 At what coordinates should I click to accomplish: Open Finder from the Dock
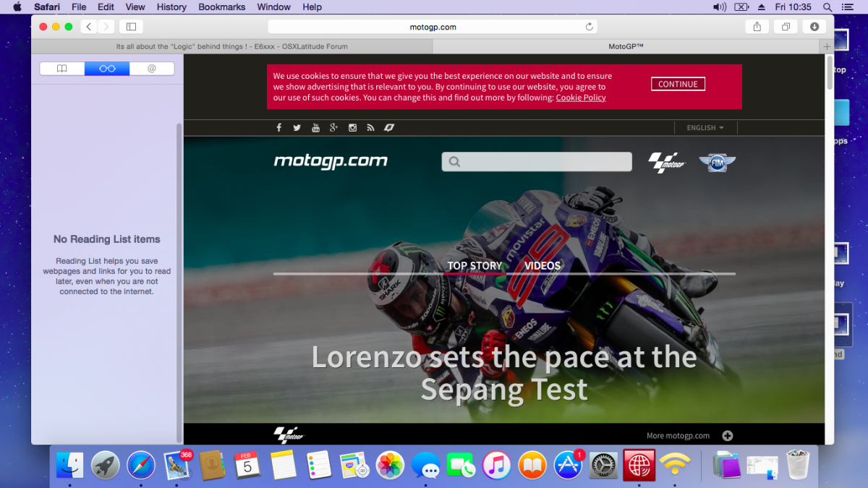70,465
